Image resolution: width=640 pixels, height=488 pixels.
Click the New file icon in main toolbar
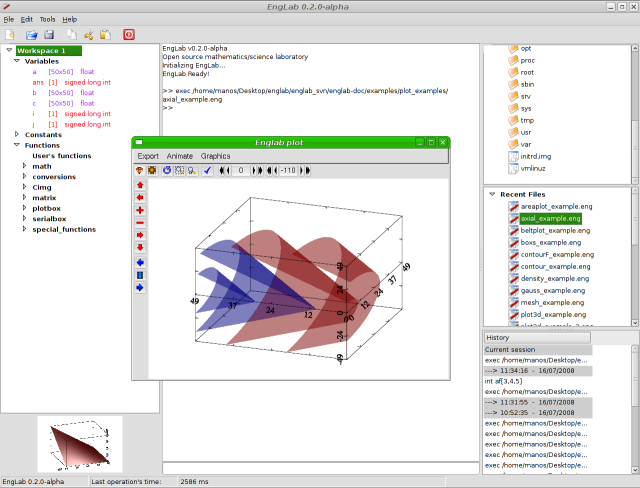pos(10,34)
